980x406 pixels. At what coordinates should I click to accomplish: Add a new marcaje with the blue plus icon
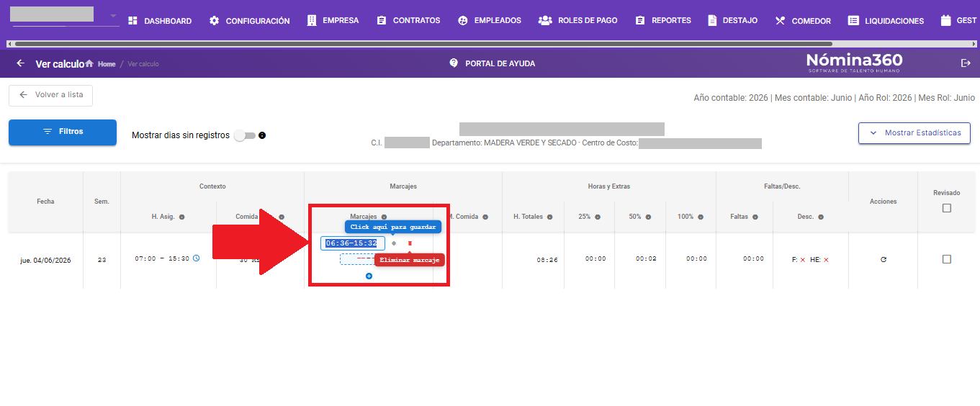[x=369, y=276]
